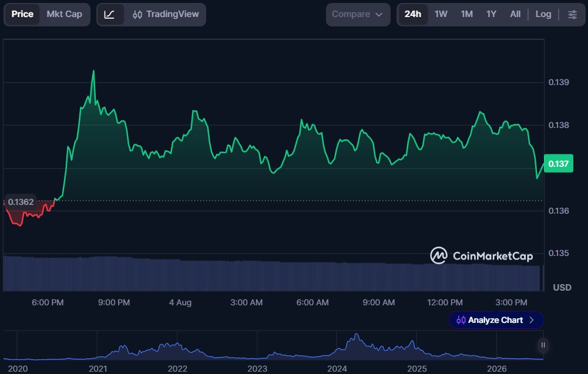Toggle Log scale
588x374 pixels.
click(543, 14)
